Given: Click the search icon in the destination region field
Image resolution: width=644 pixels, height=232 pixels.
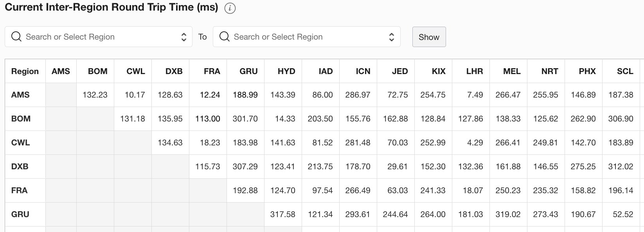Looking at the screenshot, I should pyautogui.click(x=225, y=37).
